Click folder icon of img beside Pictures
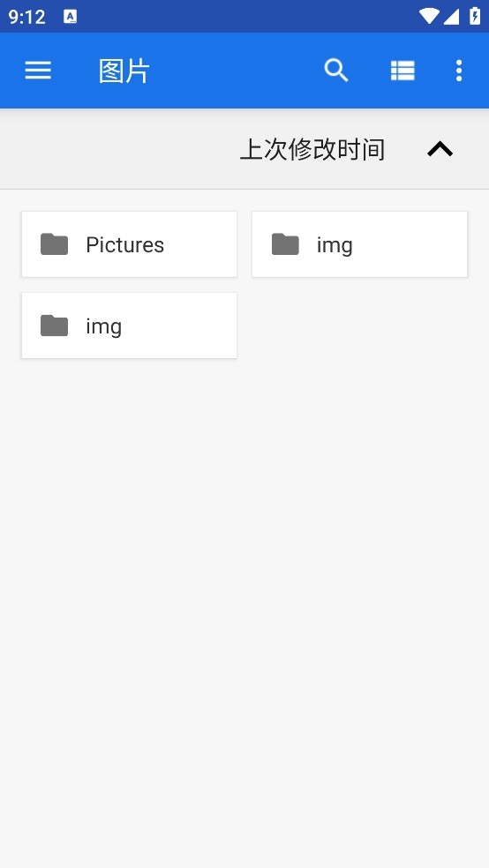Image resolution: width=489 pixels, height=868 pixels. 285,244
